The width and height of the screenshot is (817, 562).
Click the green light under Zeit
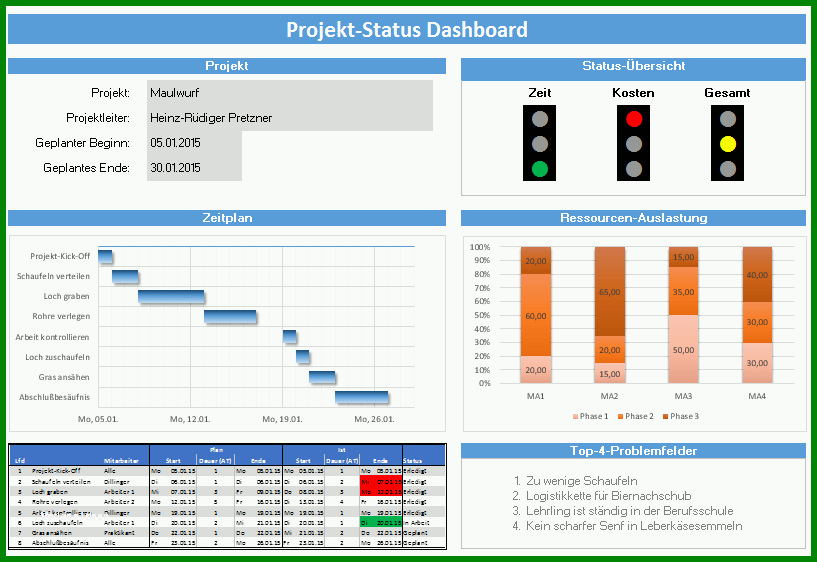coord(540,169)
